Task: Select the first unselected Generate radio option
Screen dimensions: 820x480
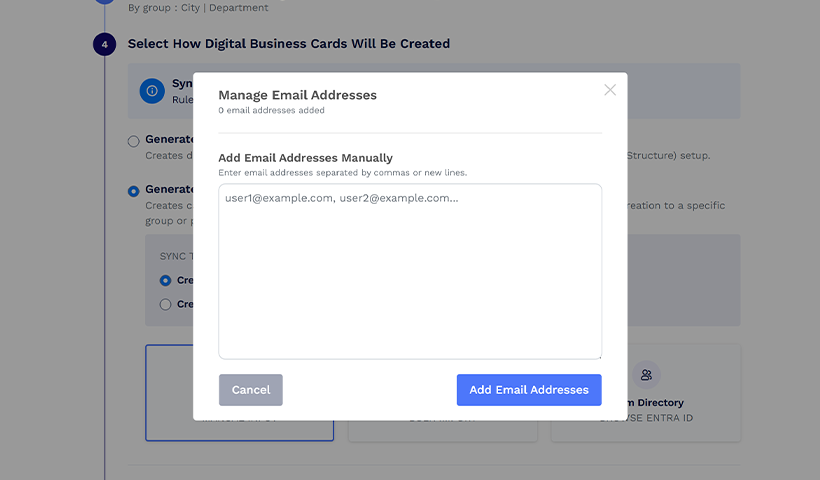Action: tap(134, 141)
